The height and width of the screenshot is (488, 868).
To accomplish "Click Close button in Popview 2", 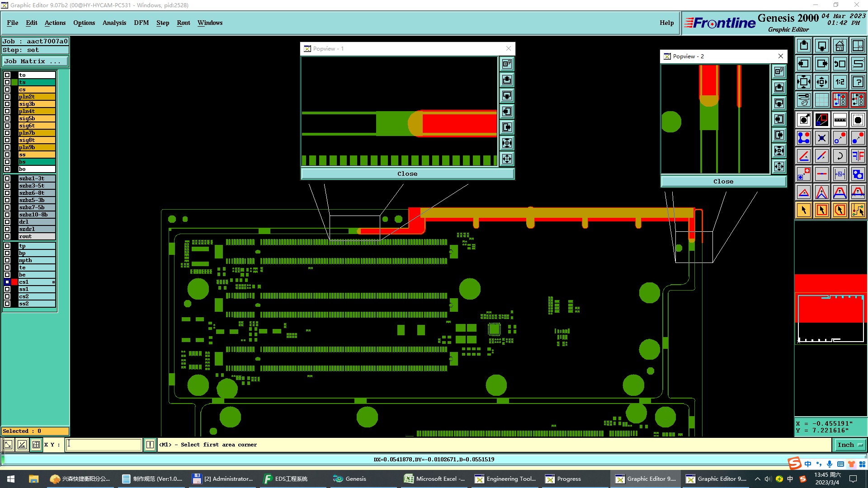I will click(x=723, y=182).
